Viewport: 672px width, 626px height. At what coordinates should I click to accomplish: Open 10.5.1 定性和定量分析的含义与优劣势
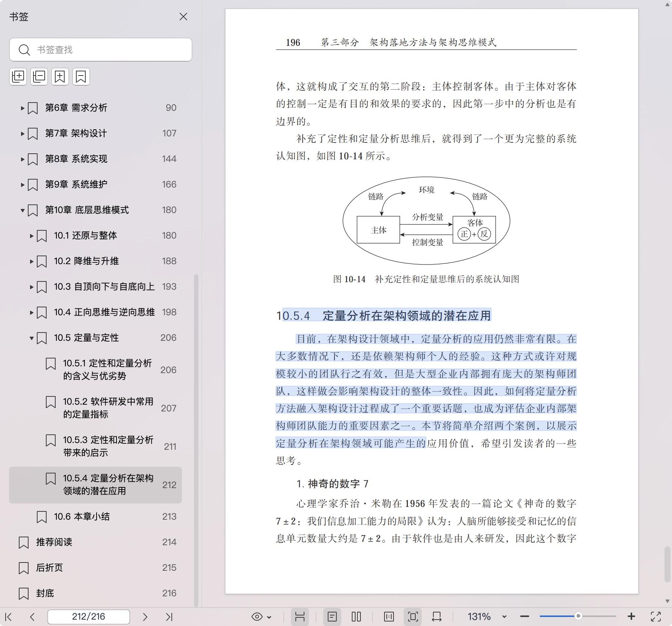click(x=107, y=370)
